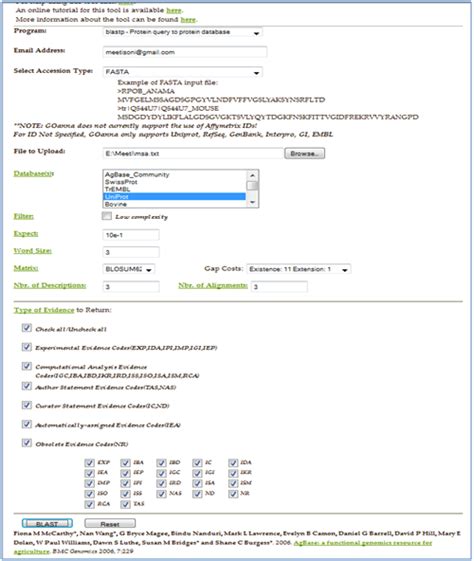
Task: Click the Browse button for file upload
Action: 304,153
